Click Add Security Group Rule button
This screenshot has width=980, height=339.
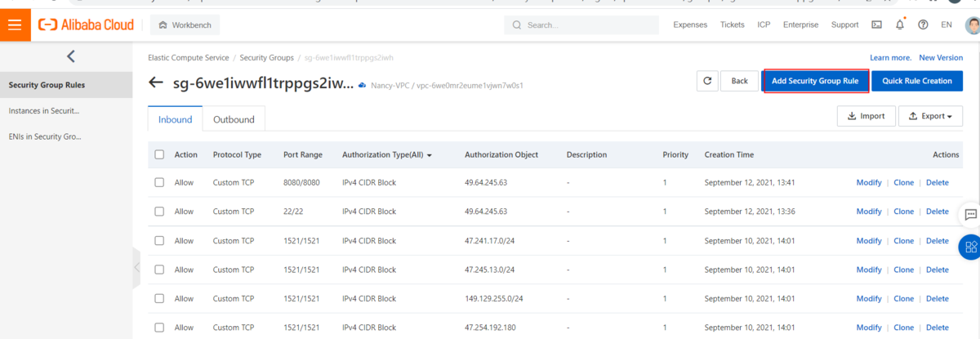coord(815,81)
